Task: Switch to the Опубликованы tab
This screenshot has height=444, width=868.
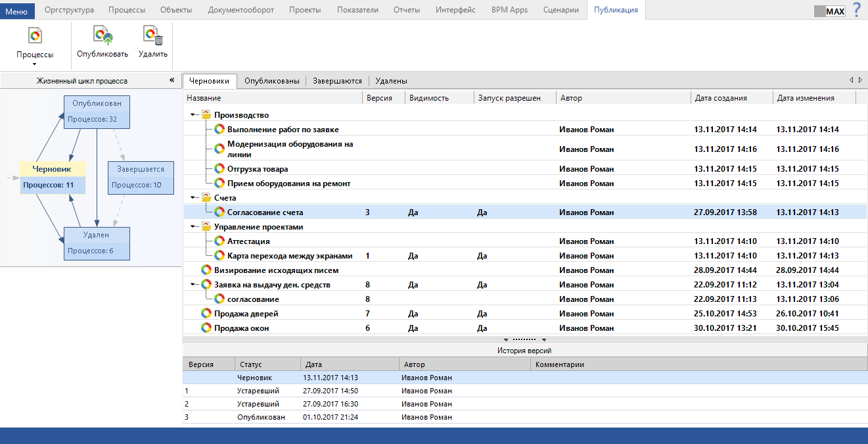Action: click(x=271, y=81)
